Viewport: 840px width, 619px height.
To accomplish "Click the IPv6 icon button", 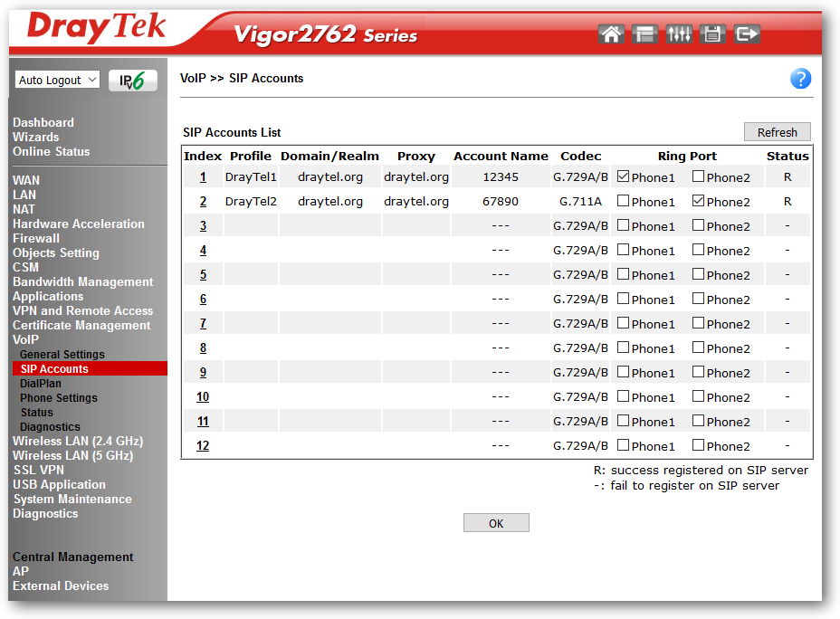I will pos(133,81).
